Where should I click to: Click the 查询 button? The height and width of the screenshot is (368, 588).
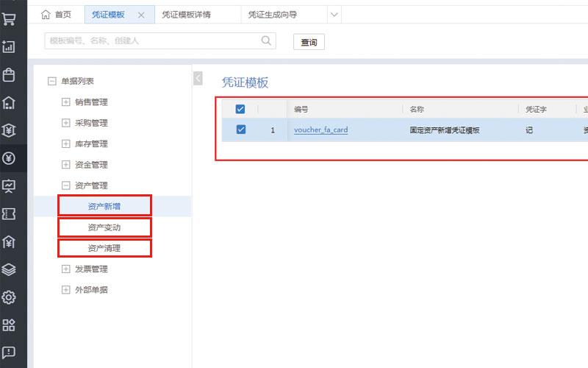point(309,43)
